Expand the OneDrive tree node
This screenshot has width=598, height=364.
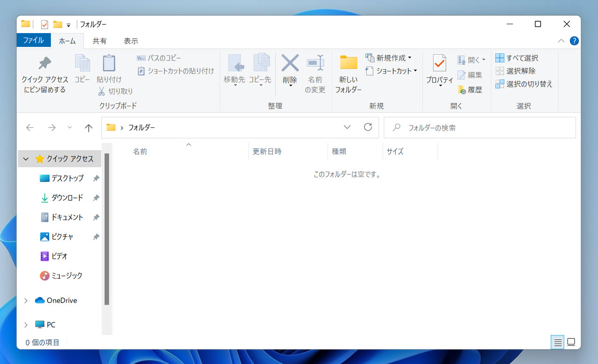coord(26,301)
